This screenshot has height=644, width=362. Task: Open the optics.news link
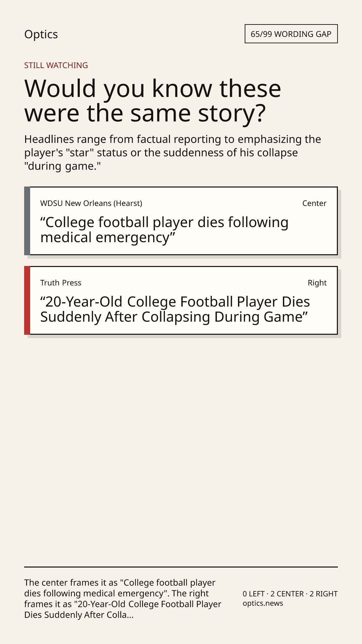point(263,603)
